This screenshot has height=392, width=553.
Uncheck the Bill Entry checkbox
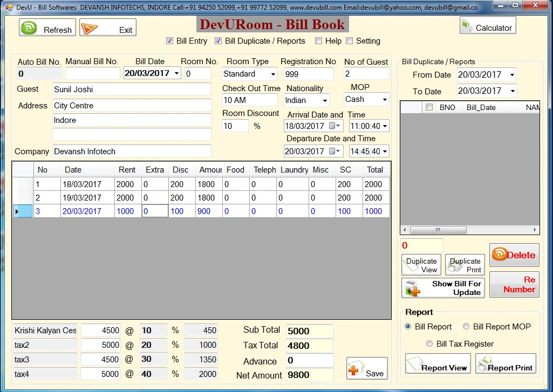pyautogui.click(x=169, y=41)
